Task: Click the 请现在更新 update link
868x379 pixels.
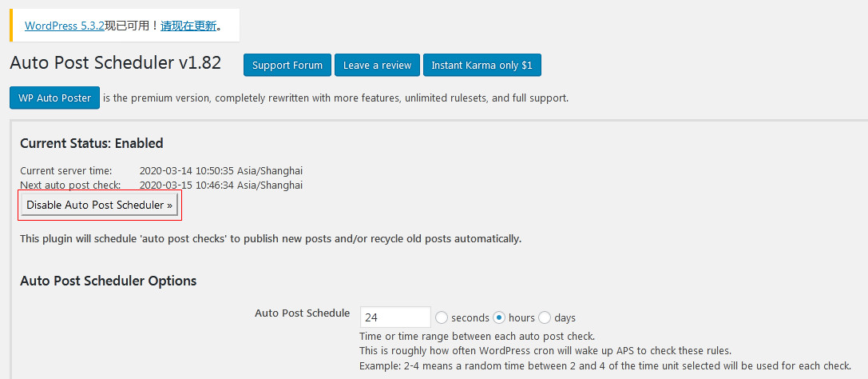Action: [188, 26]
